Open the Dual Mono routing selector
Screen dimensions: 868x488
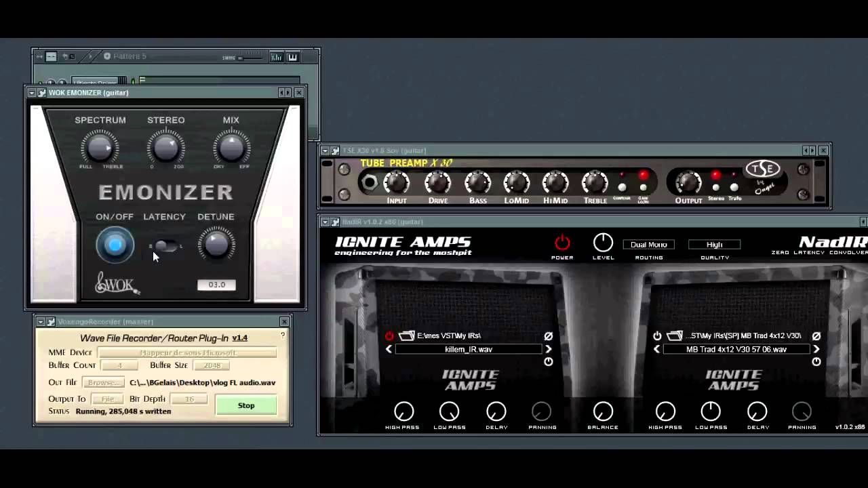pyautogui.click(x=649, y=245)
